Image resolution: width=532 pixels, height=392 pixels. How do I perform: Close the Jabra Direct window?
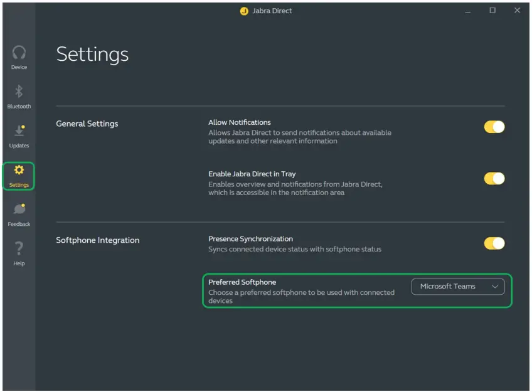517,11
